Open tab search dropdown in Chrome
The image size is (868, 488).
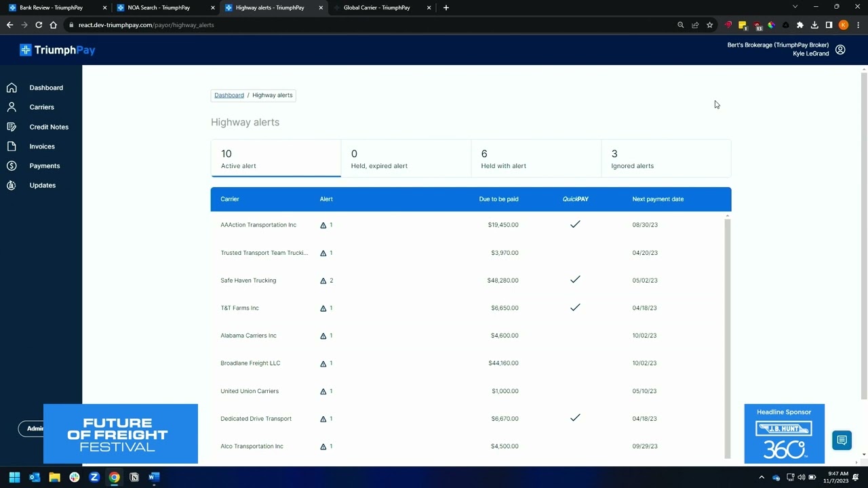click(x=795, y=7)
